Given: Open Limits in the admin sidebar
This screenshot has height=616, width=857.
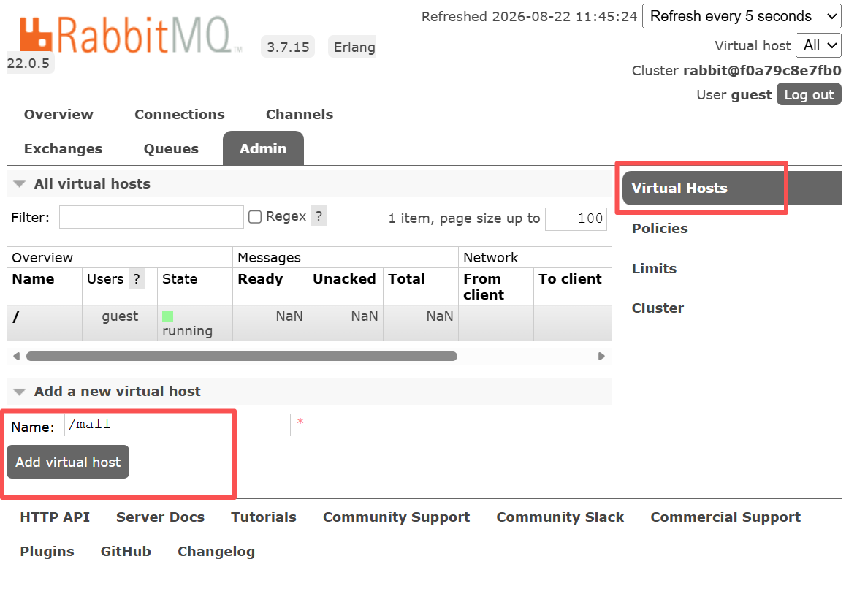Looking at the screenshot, I should [654, 268].
